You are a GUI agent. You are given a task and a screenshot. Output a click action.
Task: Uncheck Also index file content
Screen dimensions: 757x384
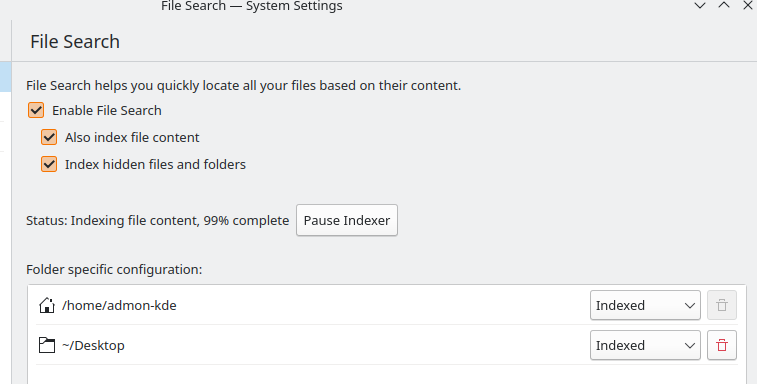(x=49, y=137)
